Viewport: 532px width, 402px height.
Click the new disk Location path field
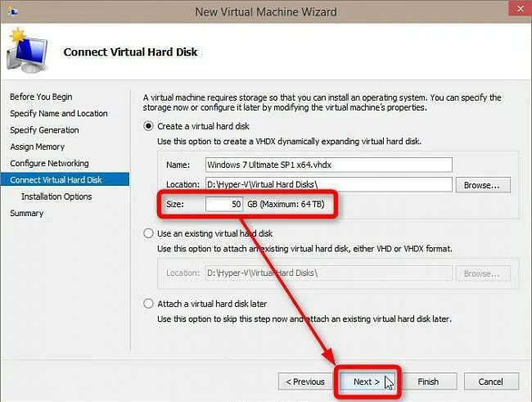pos(329,185)
